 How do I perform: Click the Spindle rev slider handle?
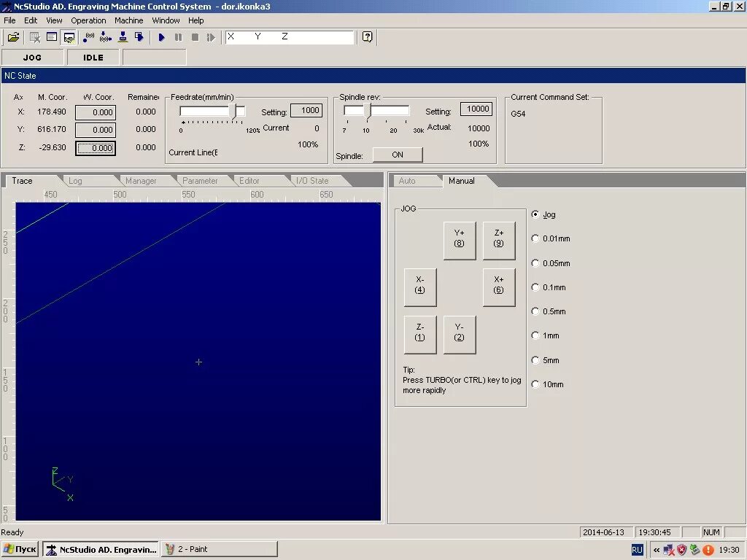click(x=368, y=112)
